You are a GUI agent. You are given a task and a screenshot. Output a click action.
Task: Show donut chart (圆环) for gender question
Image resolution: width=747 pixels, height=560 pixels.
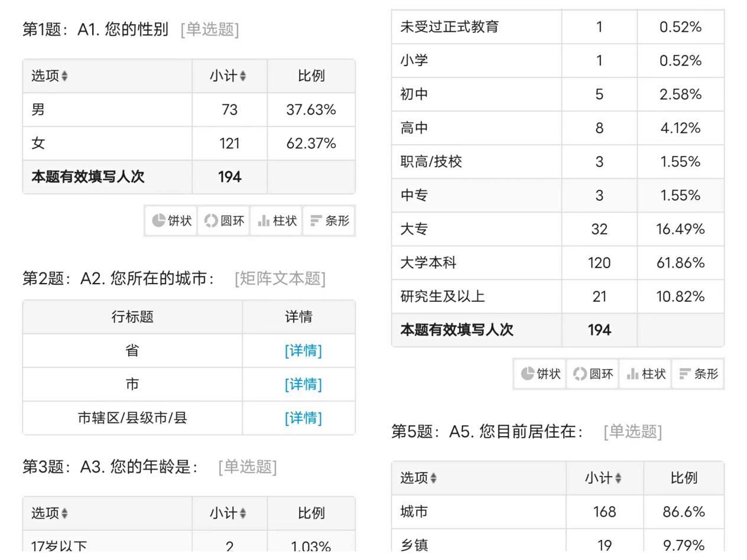(224, 221)
